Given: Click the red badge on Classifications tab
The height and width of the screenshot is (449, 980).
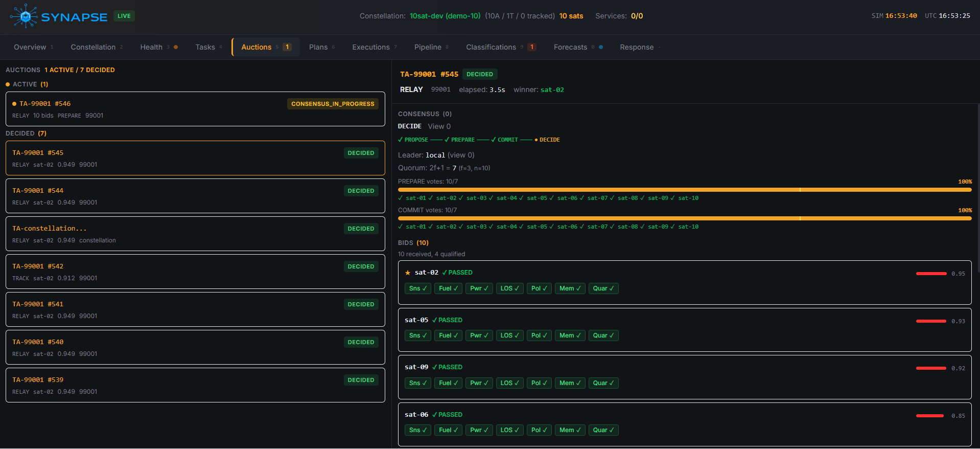Looking at the screenshot, I should pos(532,47).
